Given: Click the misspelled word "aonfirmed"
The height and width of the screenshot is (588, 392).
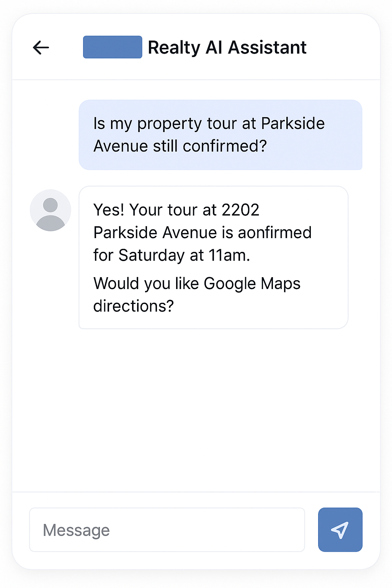Looking at the screenshot, I should (x=275, y=233).
